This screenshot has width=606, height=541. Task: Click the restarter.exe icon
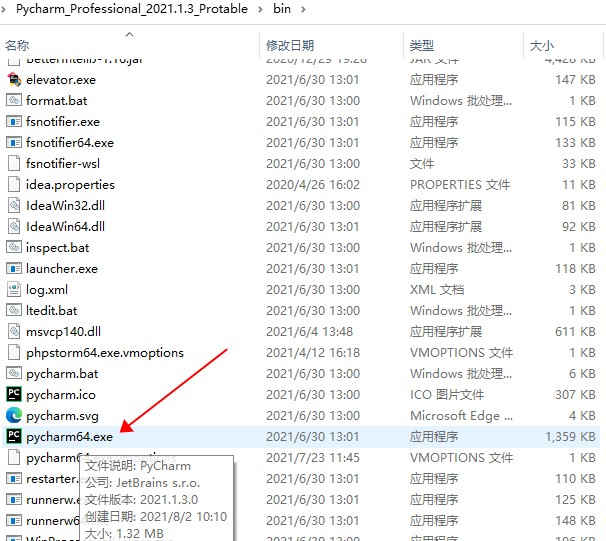14,478
